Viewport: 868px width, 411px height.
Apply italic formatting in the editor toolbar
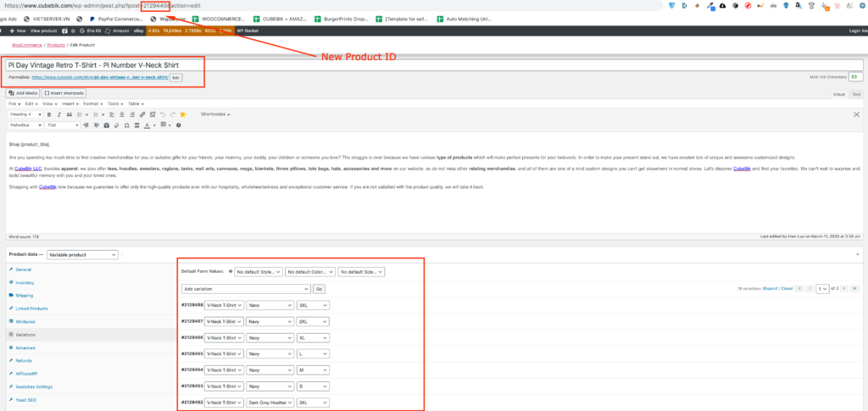[x=59, y=114]
